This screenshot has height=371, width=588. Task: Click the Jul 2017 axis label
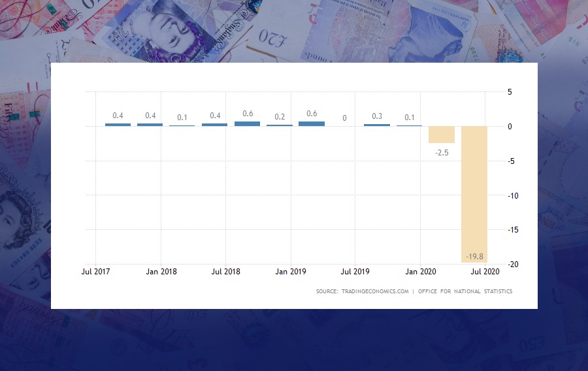(x=95, y=272)
